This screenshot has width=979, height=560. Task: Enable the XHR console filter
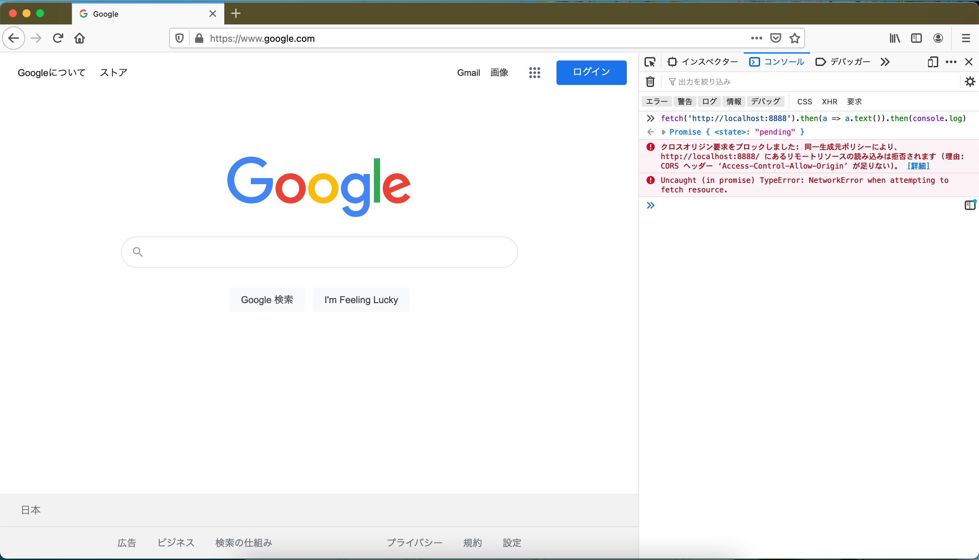[x=830, y=101]
